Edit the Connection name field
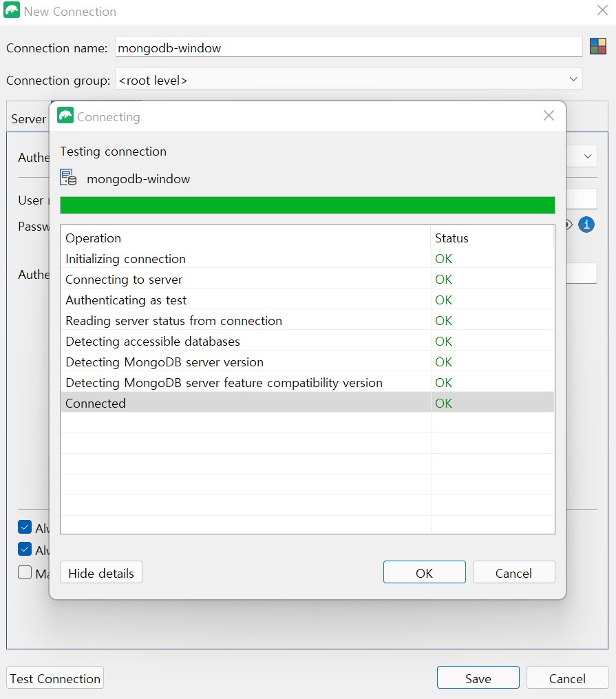Screen dimensions: 616x699 348,47
